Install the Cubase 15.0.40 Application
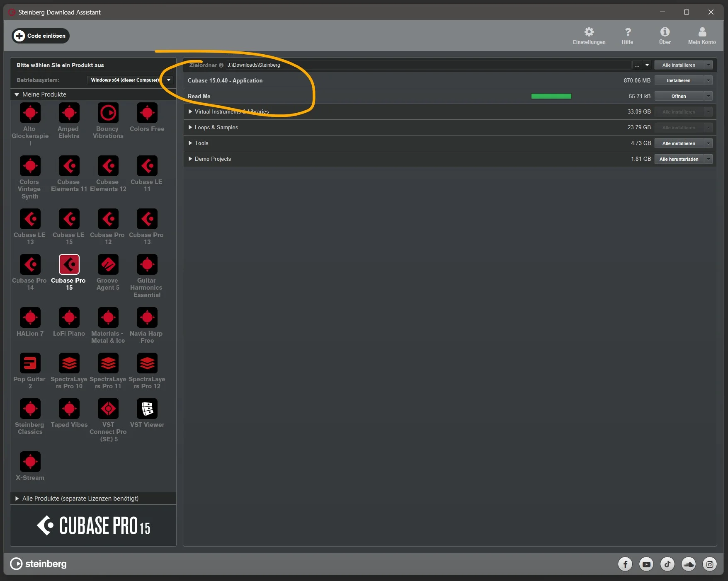Viewport: 728px width, 581px height. [x=679, y=80]
